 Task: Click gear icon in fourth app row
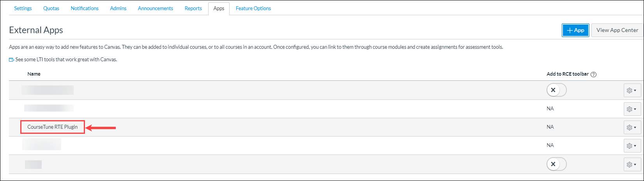632,146
